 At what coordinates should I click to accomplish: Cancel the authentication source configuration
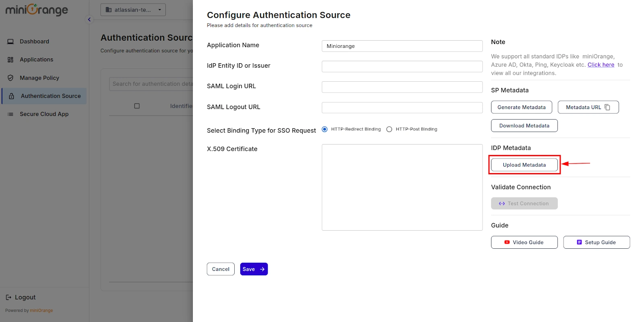[x=221, y=269]
